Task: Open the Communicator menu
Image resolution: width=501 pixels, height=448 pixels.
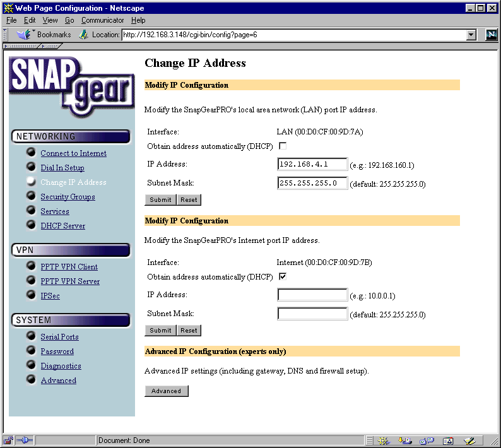Action: (x=102, y=20)
